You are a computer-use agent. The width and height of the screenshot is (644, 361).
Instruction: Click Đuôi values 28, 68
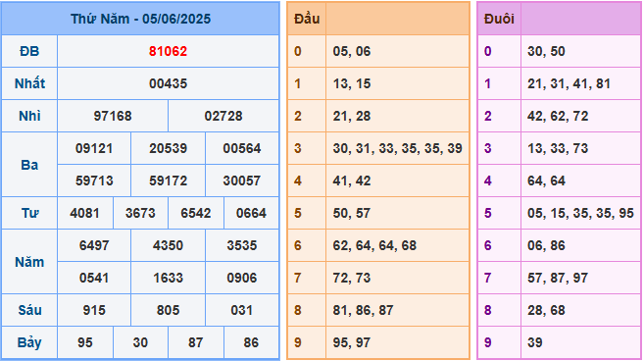(x=546, y=310)
